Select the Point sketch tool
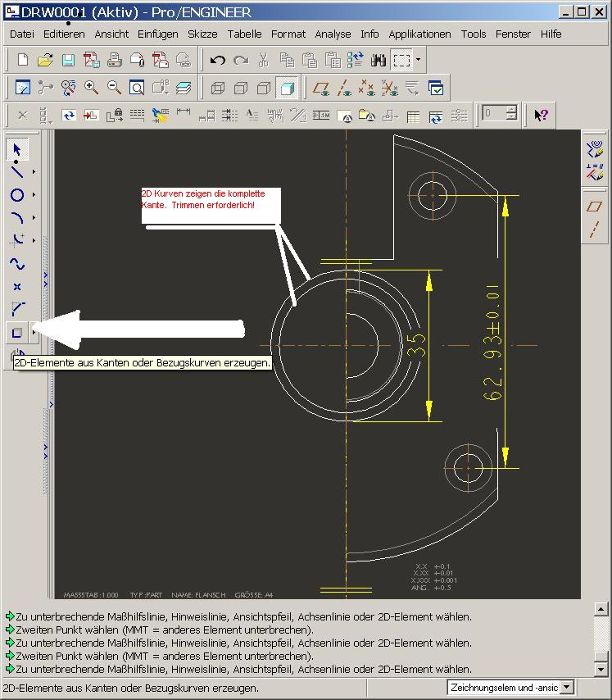The image size is (612, 700). [17, 287]
